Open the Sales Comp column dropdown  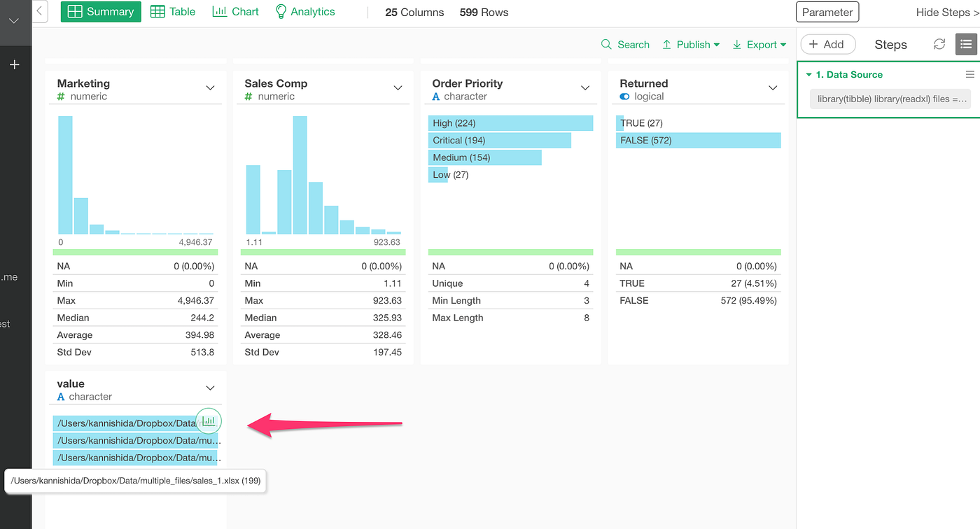(398, 87)
